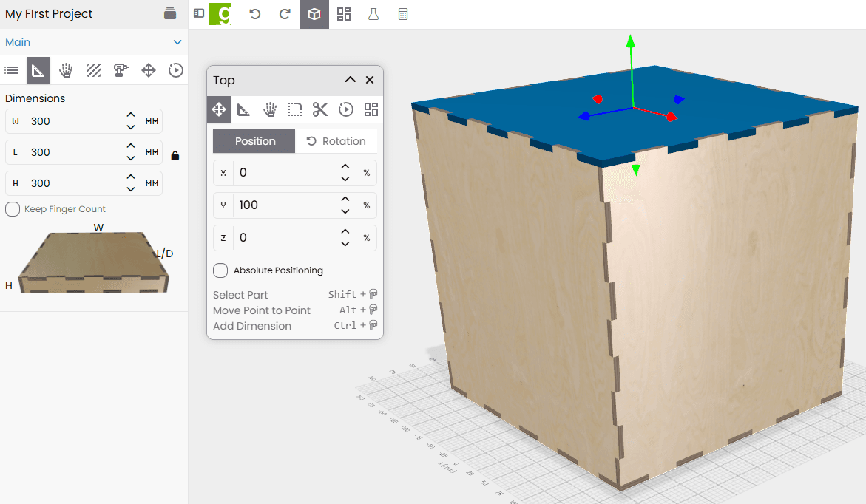Increase the Z position value
The height and width of the screenshot is (504, 866).
[x=345, y=232]
